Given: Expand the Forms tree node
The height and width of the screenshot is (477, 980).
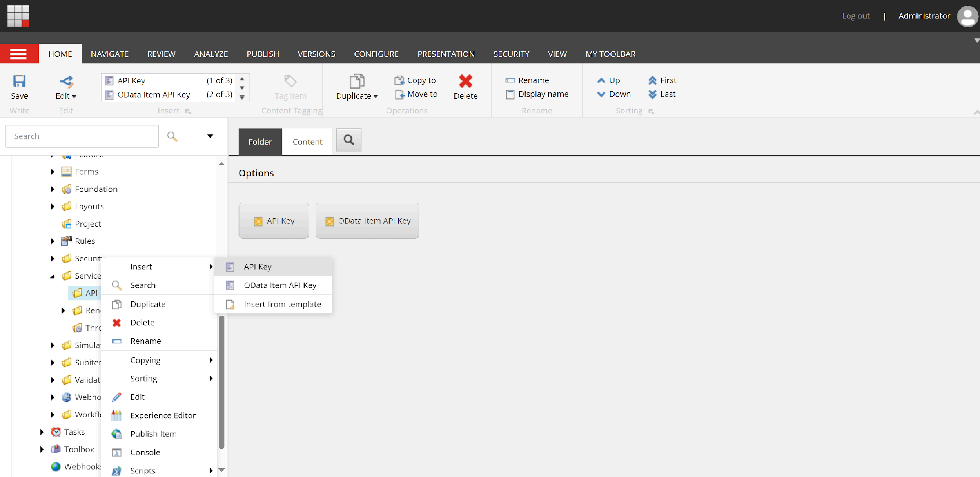Looking at the screenshot, I should (x=52, y=172).
